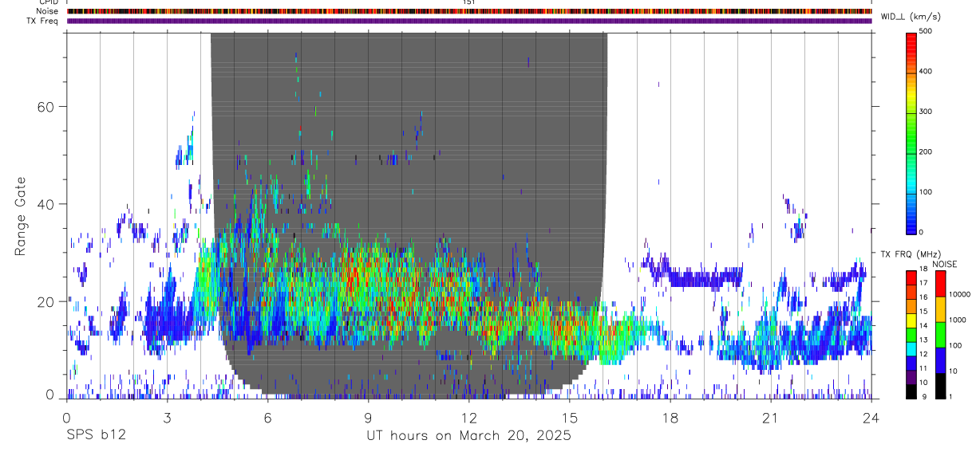Screen dimensions: 980x452
Task: Click the TX FRQ legend '18' MHz label
Action: pos(923,269)
